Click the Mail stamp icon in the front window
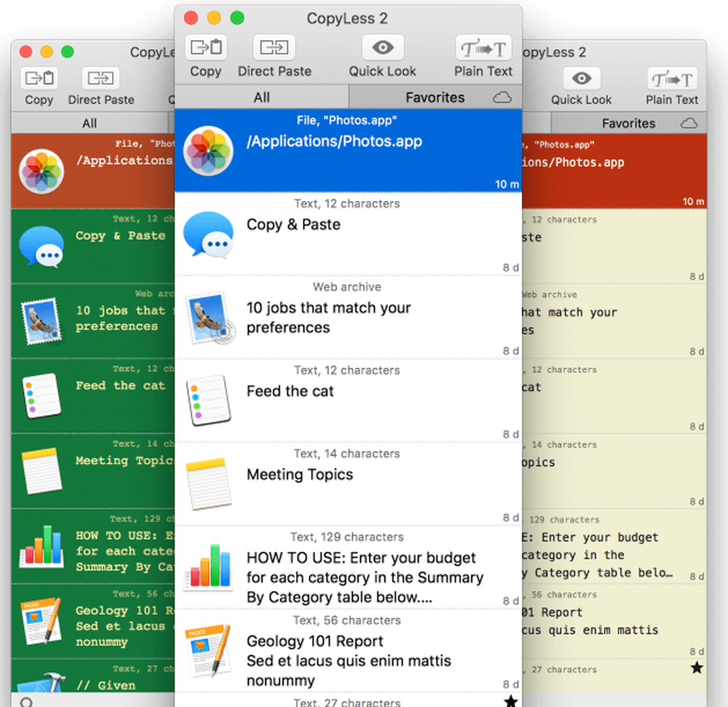Screen dimensions: 728x707 coord(210,318)
